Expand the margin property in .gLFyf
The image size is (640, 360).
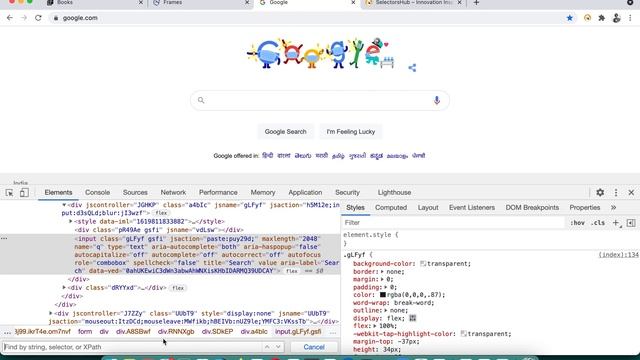382,279
